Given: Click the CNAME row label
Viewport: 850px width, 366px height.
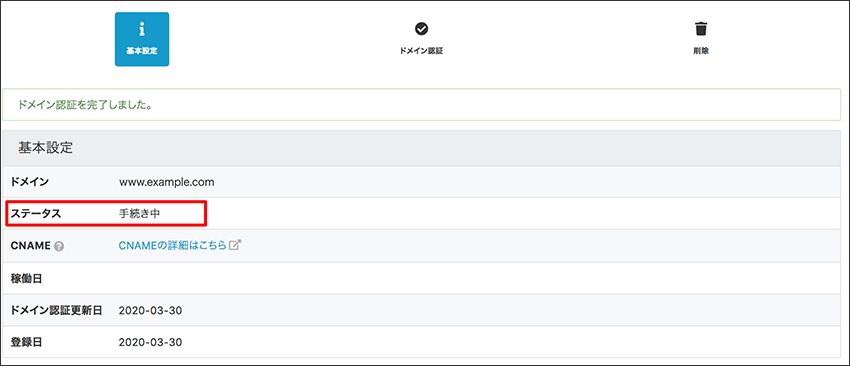Looking at the screenshot, I should 31,246.
